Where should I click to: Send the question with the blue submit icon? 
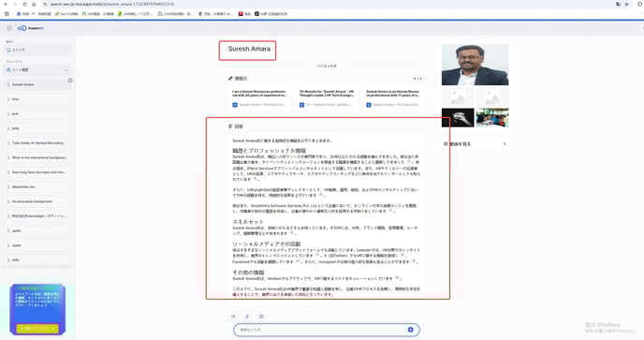(x=410, y=330)
